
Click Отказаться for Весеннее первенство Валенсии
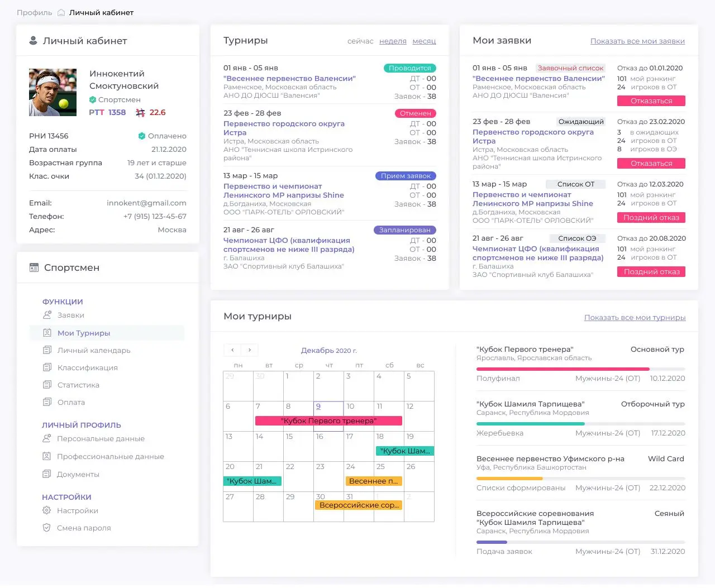[x=651, y=101]
